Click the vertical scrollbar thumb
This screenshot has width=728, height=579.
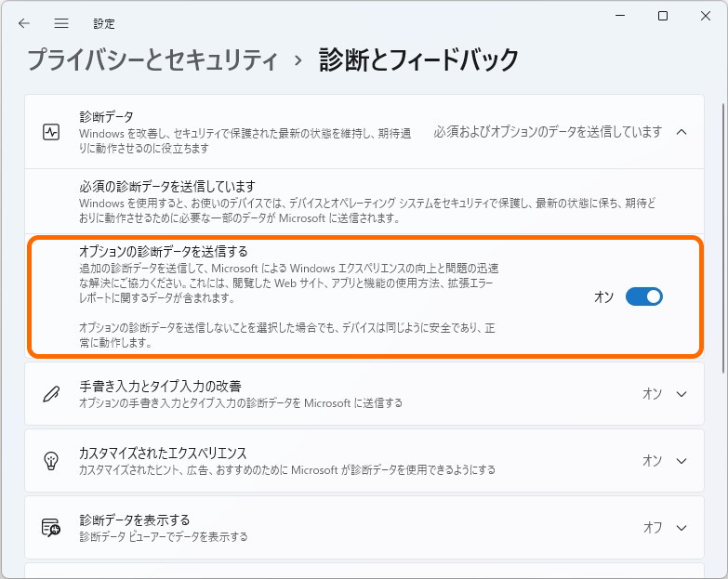click(723, 238)
